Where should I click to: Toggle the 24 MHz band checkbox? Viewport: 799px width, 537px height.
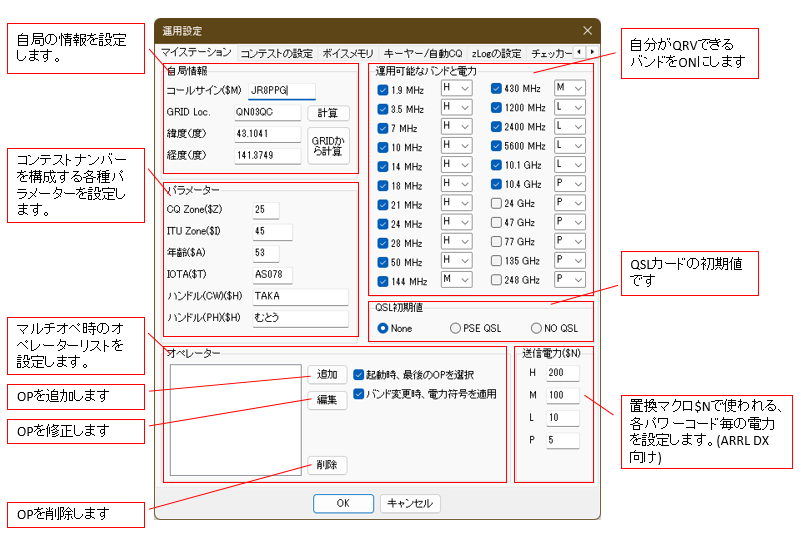pos(383,224)
